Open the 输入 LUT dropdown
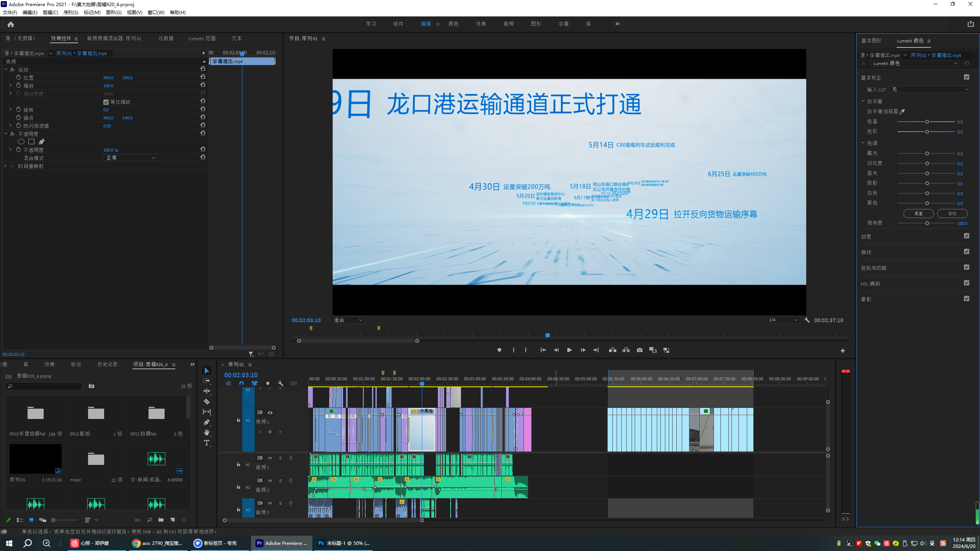Screen dimensions: 980x551 [929, 90]
